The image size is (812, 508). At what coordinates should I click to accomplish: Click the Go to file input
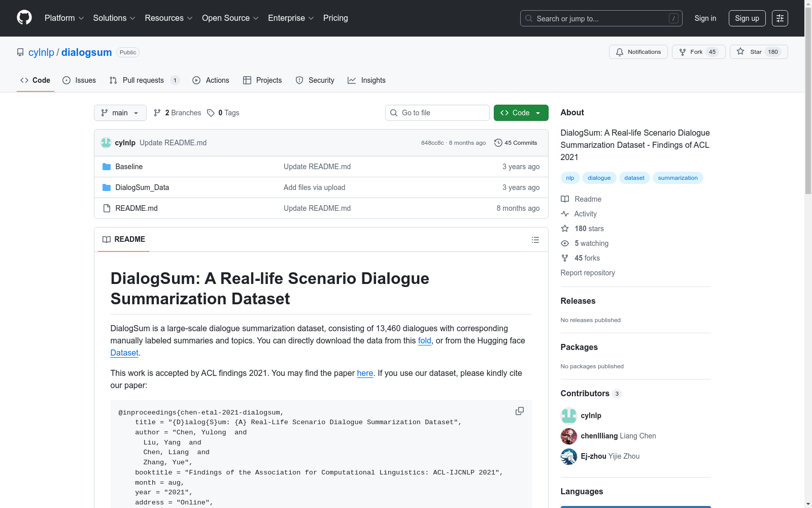click(x=437, y=113)
